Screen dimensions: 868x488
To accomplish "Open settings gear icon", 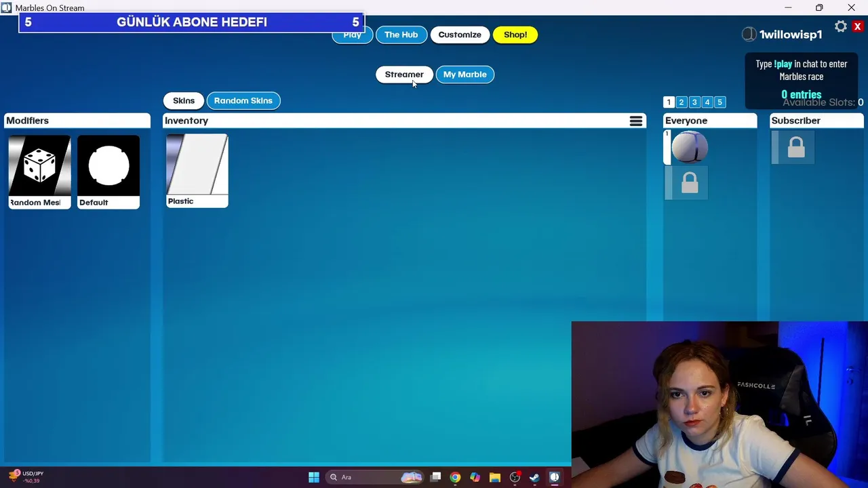I will click(x=841, y=26).
